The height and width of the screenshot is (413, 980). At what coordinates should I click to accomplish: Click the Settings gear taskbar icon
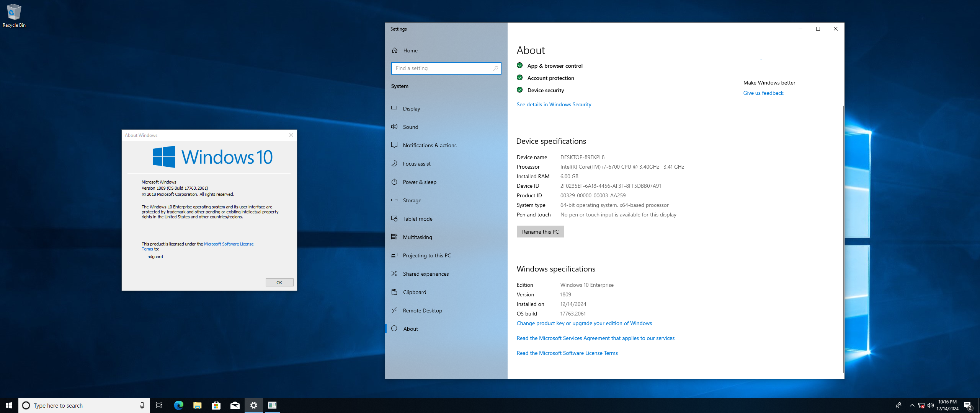(253, 405)
